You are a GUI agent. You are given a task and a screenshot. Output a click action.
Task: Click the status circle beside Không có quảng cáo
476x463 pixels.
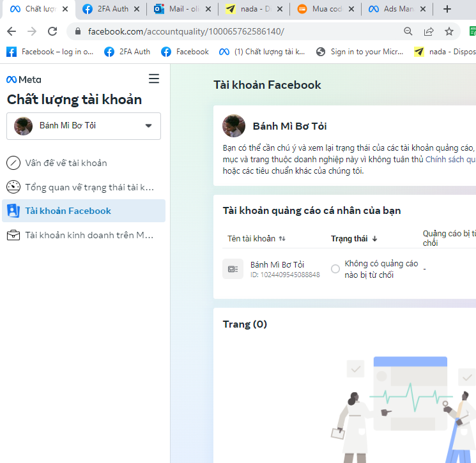pos(335,269)
